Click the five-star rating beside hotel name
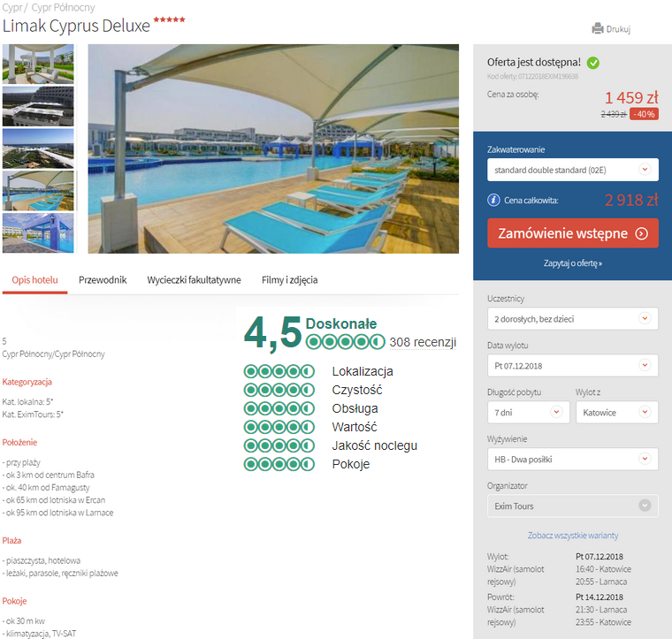 click(170, 19)
